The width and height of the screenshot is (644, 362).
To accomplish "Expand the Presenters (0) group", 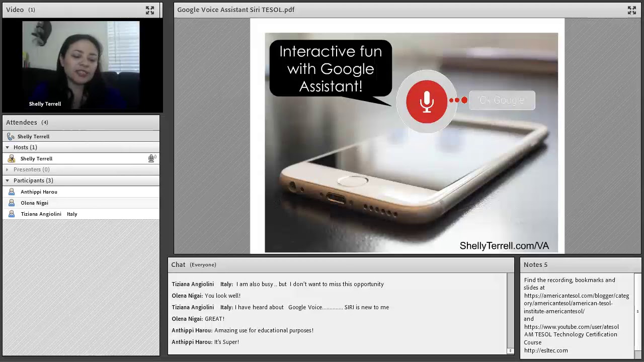I will click(x=7, y=169).
